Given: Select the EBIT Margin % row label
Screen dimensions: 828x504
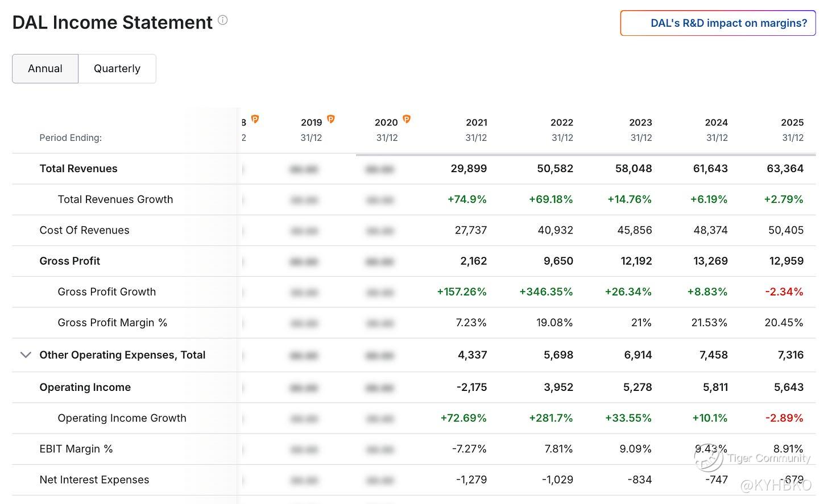Looking at the screenshot, I should click(x=76, y=449).
